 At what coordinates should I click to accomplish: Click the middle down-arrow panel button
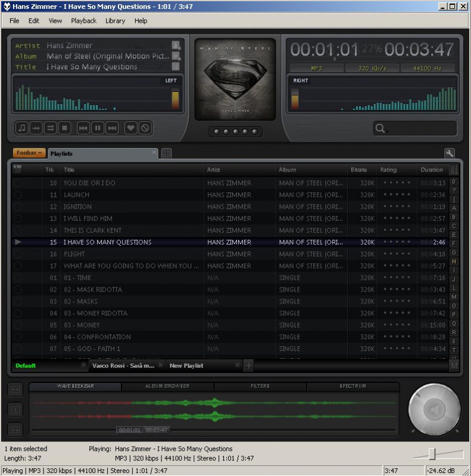pos(15,409)
